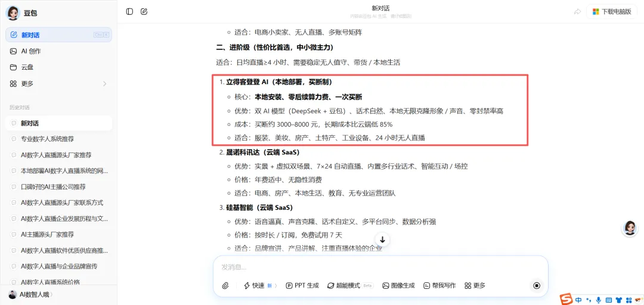Open history chat AI数字人直播软件优质供应商推...
Viewport: 644px width, 305px height.
pyautogui.click(x=58, y=250)
